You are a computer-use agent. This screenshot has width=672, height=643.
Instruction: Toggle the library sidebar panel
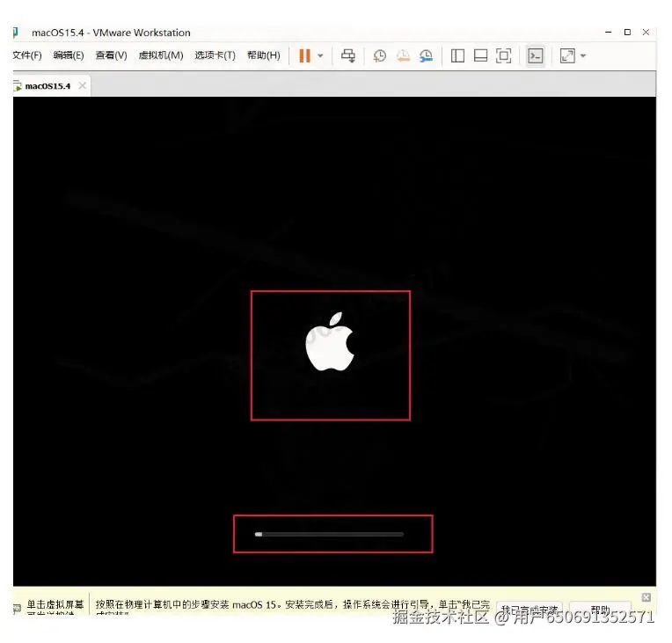pos(457,55)
